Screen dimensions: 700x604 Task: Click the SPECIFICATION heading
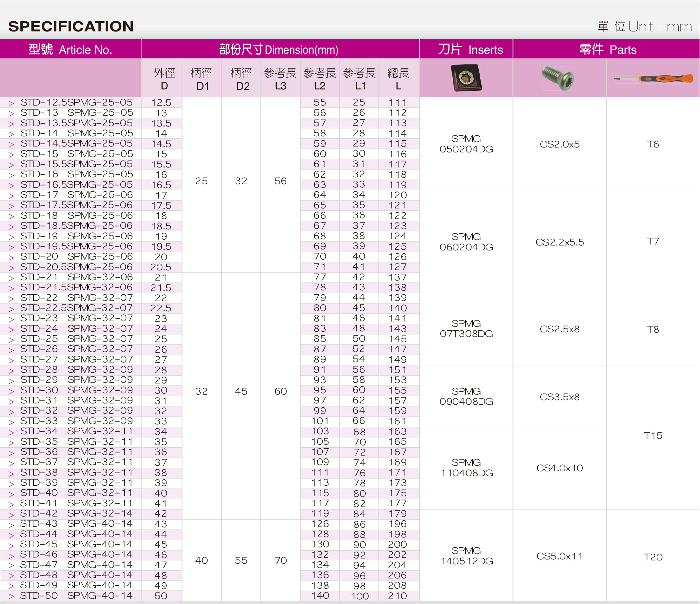71,26
